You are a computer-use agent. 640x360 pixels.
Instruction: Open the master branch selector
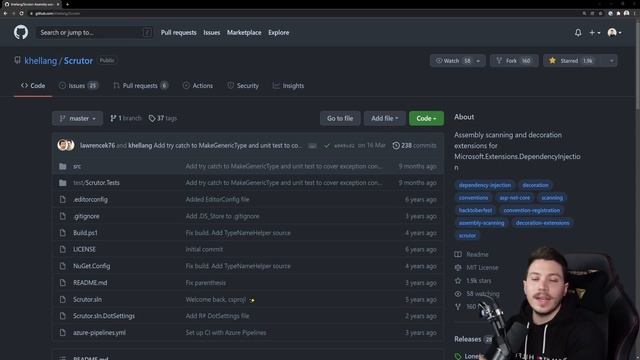point(77,118)
